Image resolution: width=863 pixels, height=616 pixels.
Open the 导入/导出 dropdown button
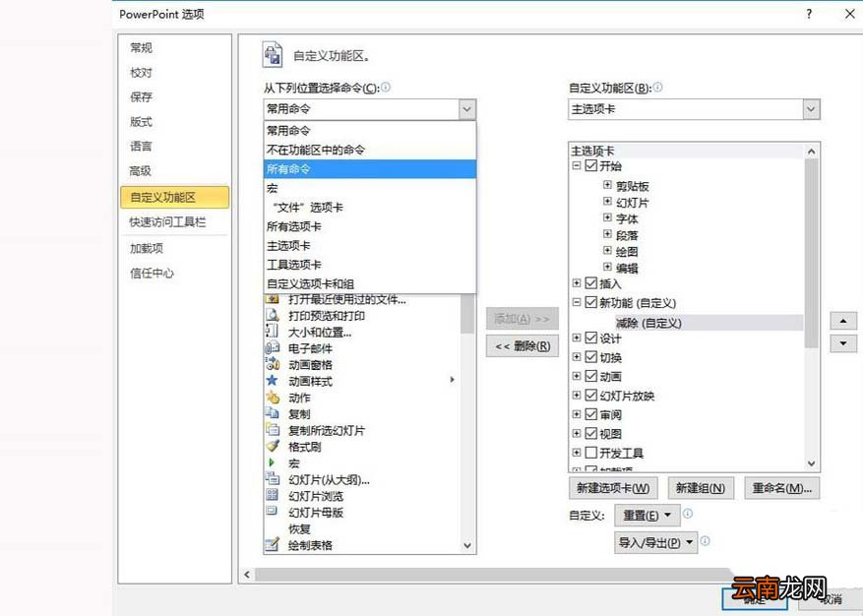pyautogui.click(x=656, y=543)
